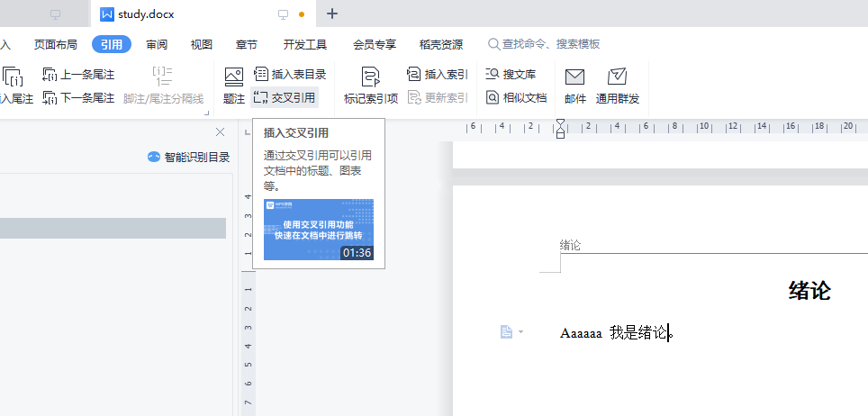Switch to the 视图 tab
This screenshot has height=416, width=868.
coord(202,44)
